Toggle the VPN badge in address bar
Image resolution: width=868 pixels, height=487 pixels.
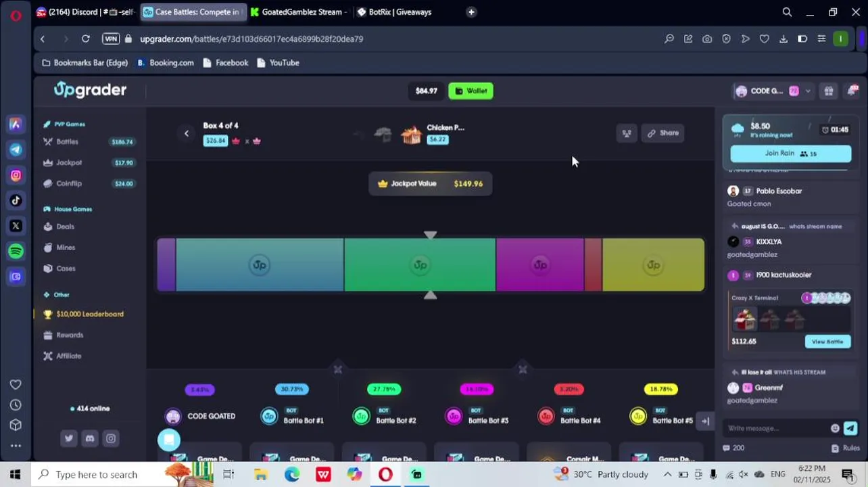111,39
